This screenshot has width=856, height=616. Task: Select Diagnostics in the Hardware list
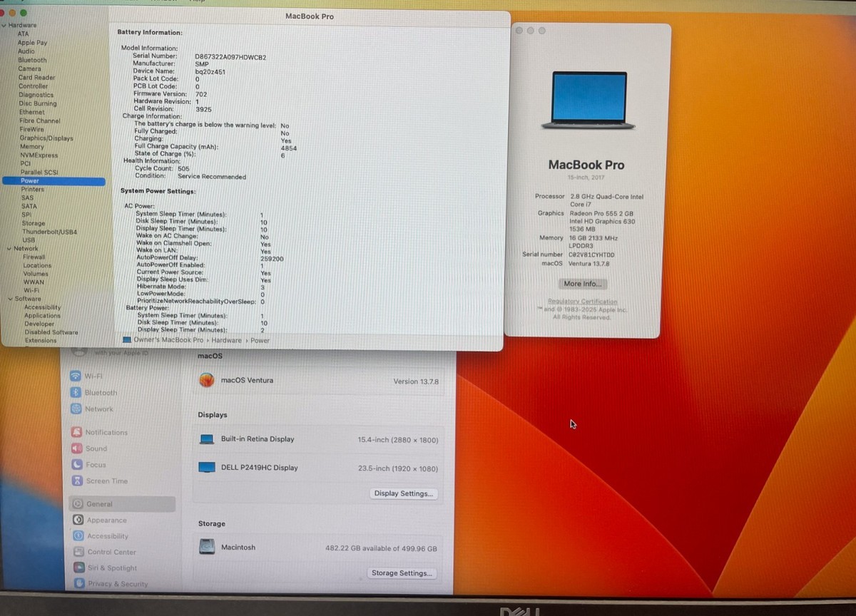(36, 94)
